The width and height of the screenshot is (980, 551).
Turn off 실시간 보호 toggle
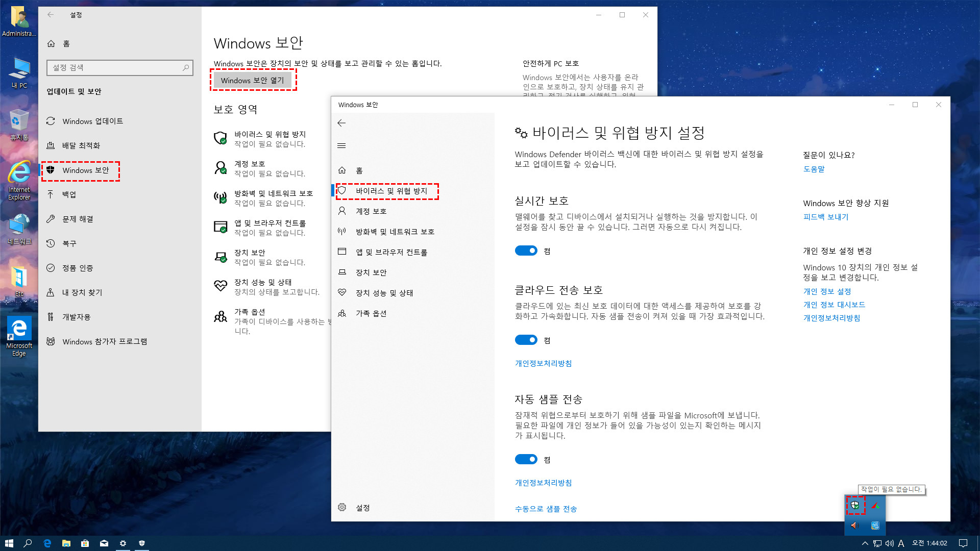(x=526, y=251)
